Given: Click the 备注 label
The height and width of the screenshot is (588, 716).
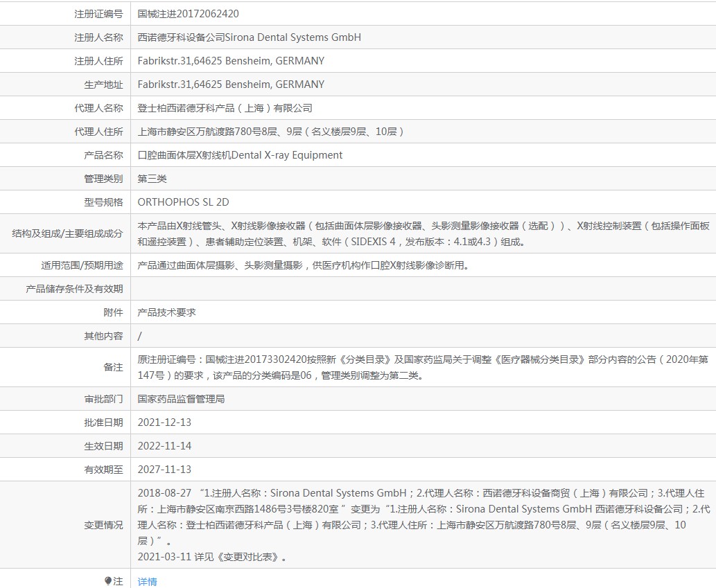Looking at the screenshot, I should [113, 367].
